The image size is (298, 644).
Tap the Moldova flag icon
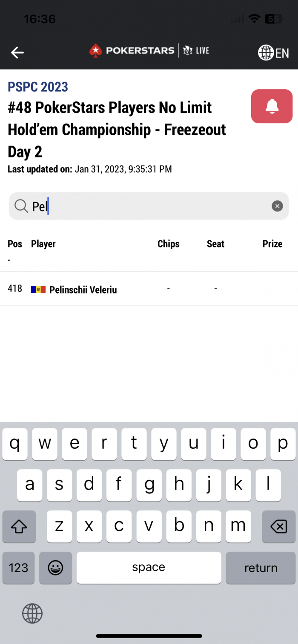pyautogui.click(x=38, y=290)
